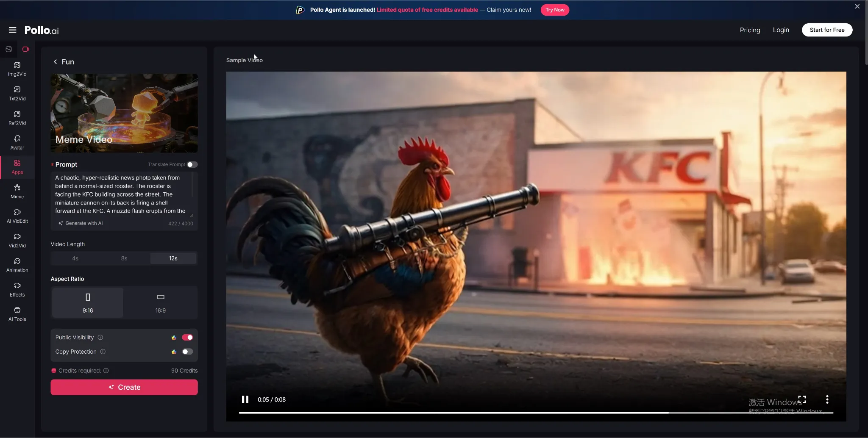Click the Create button
868x438 pixels.
tap(124, 387)
